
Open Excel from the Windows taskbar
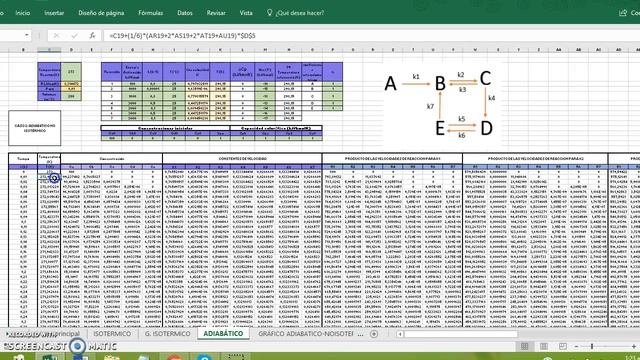pos(49,357)
